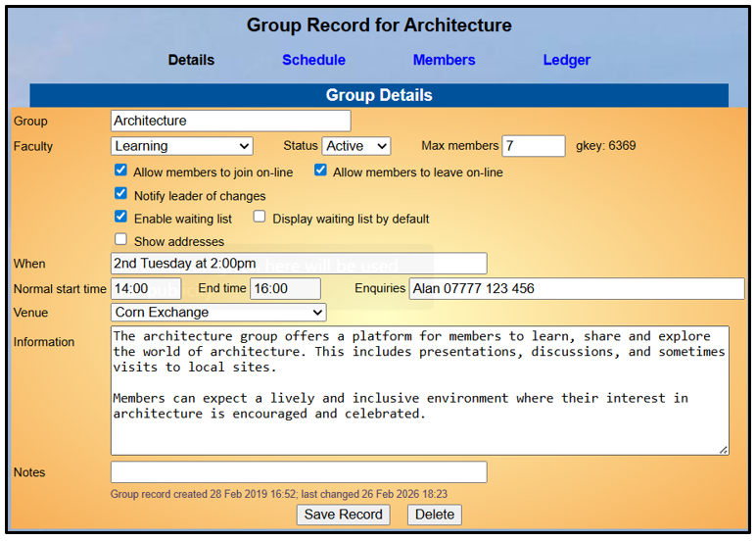Expand the Venue dropdown showing Corn Exchange
The height and width of the screenshot is (541, 756).
point(218,313)
